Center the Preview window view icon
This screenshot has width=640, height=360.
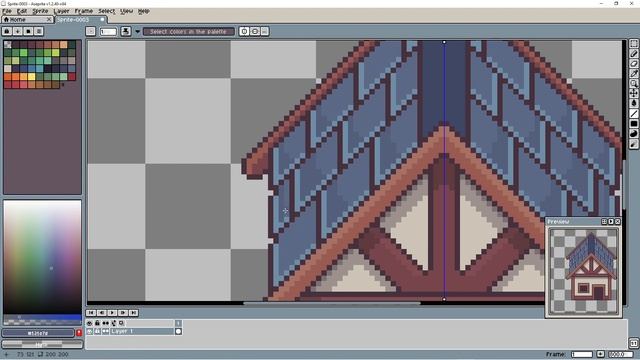click(604, 221)
